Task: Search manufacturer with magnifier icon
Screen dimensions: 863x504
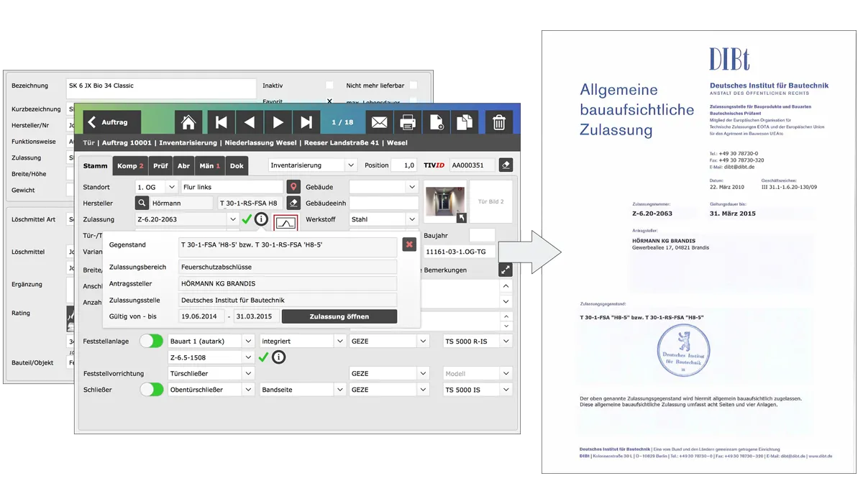Action: pos(142,203)
